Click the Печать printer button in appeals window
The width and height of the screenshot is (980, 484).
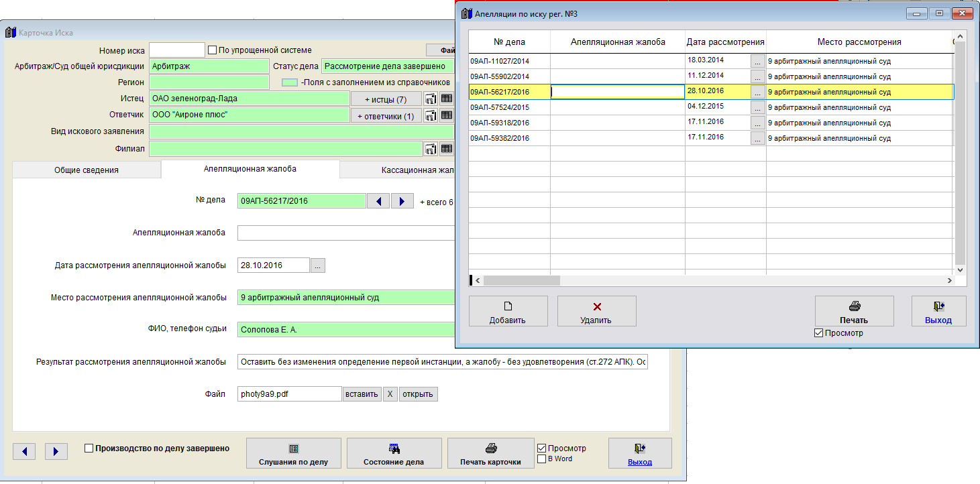[x=854, y=311]
